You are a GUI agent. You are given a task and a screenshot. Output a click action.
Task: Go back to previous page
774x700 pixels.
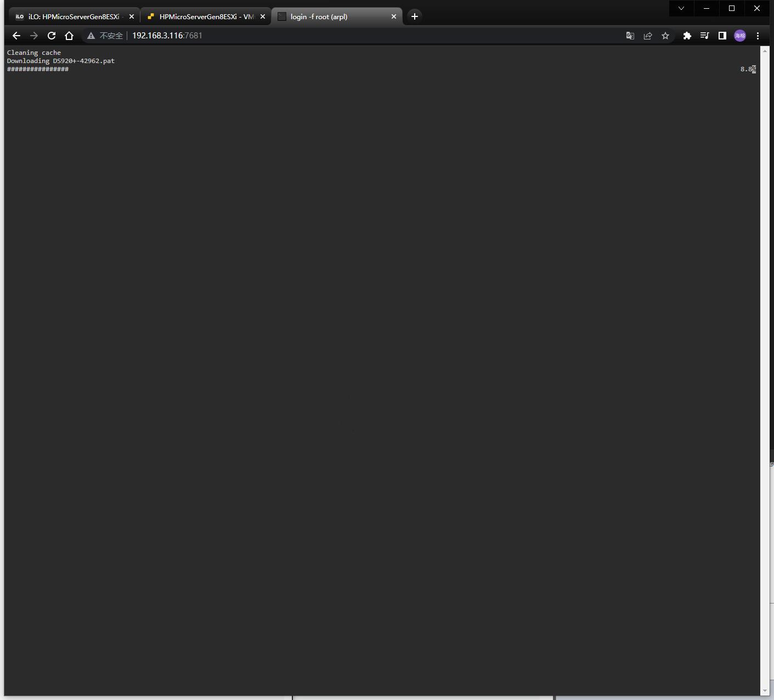tap(16, 36)
